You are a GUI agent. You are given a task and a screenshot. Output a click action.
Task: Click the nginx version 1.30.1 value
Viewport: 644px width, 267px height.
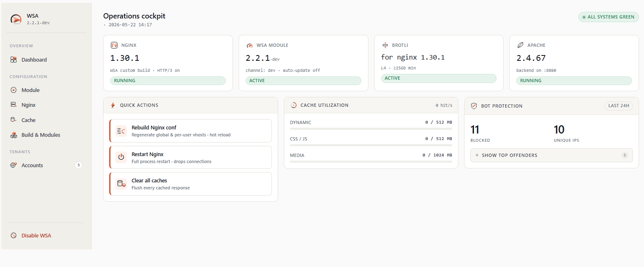coord(124,58)
